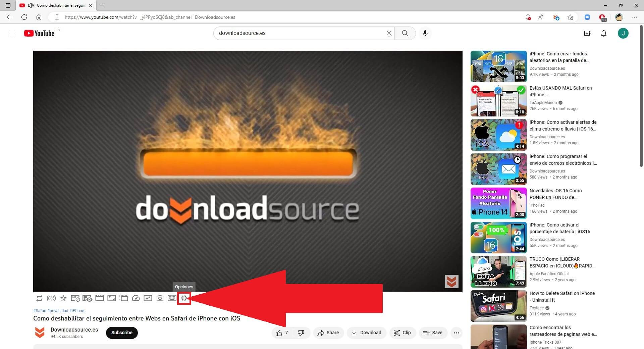This screenshot has height=349, width=644.
Task: Click the cinema mode clapperboard icon
Action: [x=100, y=298]
